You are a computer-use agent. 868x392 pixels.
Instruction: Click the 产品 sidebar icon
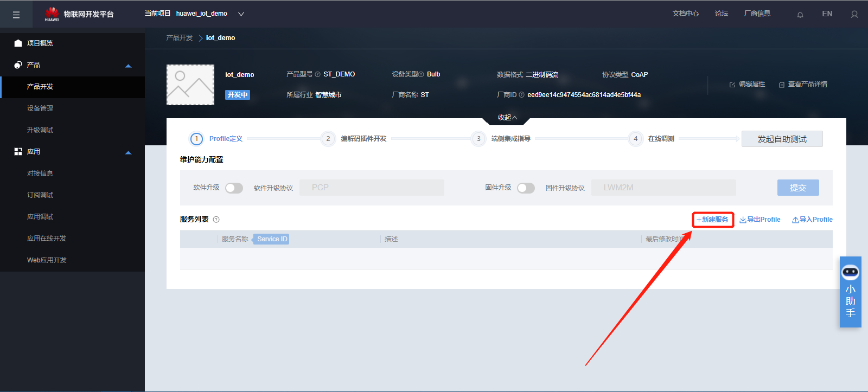18,65
